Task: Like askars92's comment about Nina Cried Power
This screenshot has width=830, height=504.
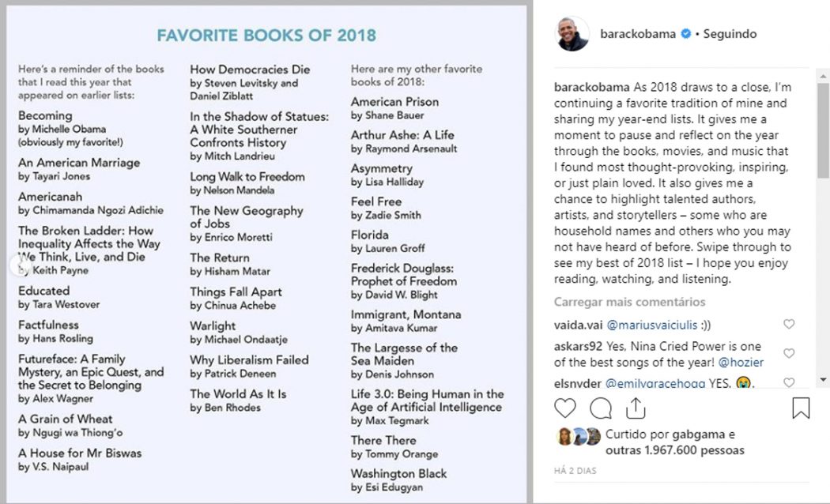Action: pyautogui.click(x=789, y=353)
